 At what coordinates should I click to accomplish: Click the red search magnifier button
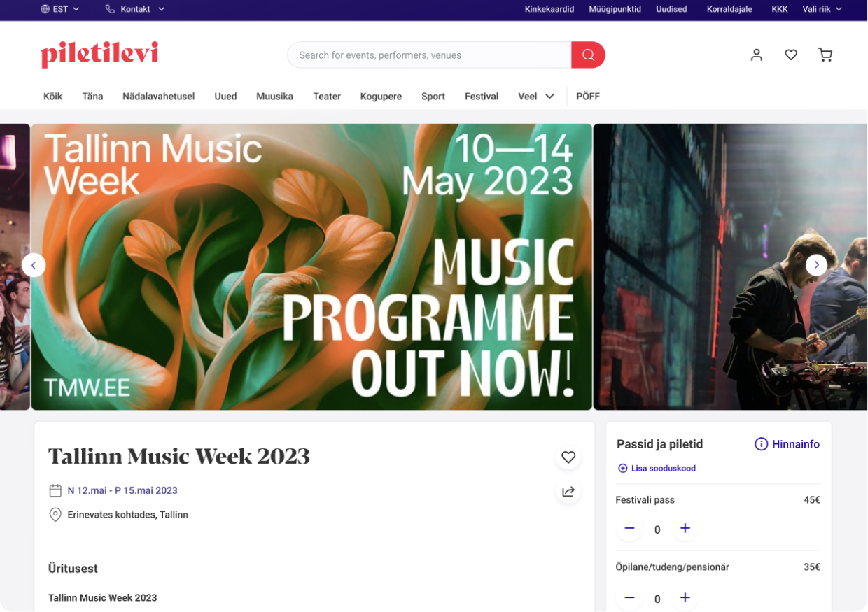588,55
